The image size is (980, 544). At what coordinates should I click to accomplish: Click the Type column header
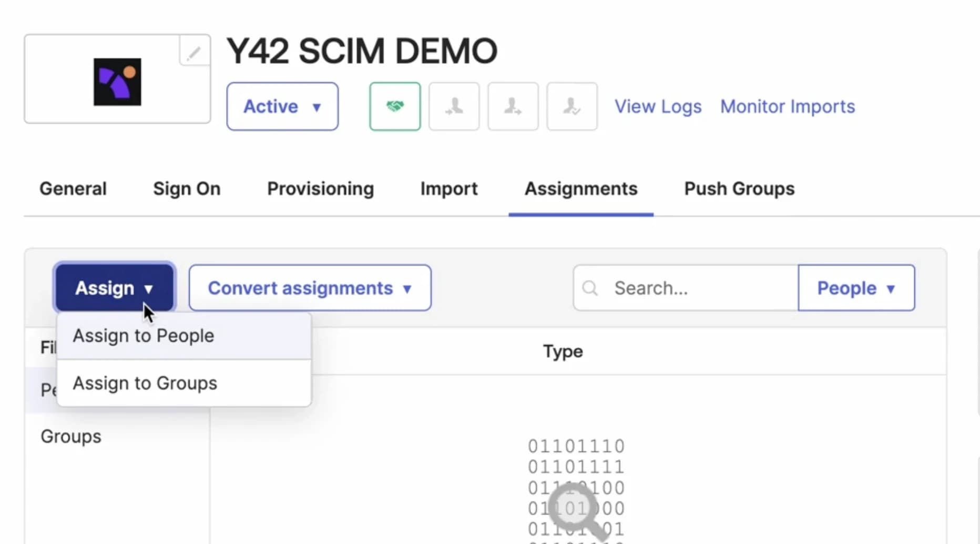point(563,351)
